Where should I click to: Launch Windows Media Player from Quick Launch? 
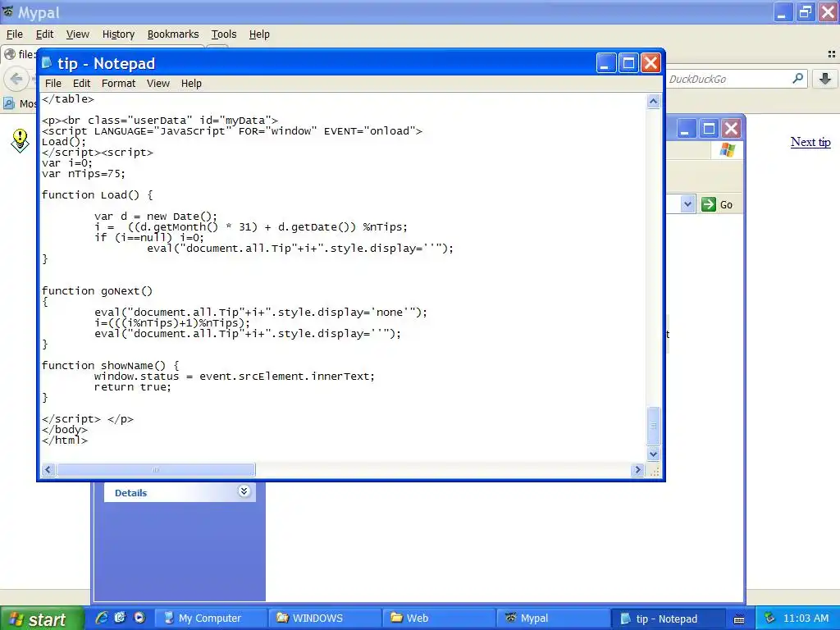tap(139, 618)
